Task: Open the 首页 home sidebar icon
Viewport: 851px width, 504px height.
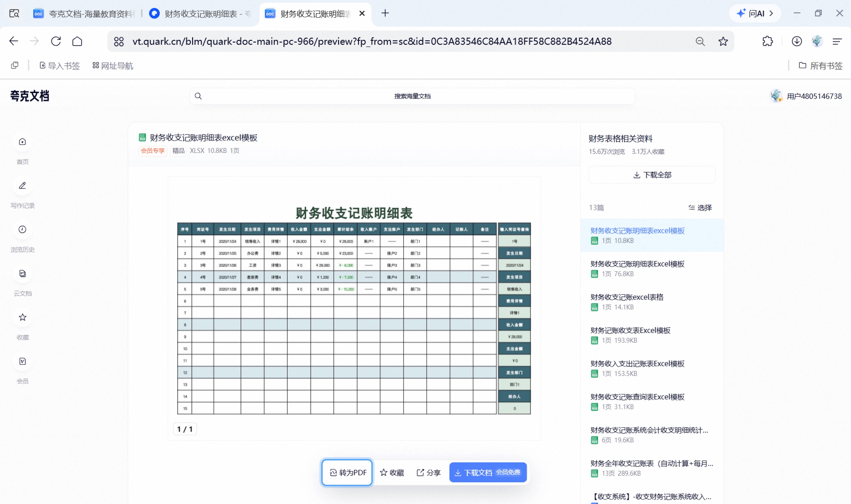Action: point(22,142)
